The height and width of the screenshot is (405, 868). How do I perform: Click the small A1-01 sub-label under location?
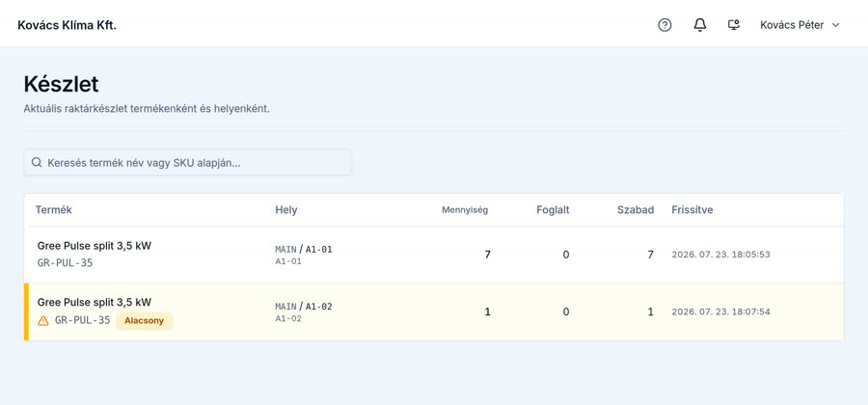[x=287, y=261]
